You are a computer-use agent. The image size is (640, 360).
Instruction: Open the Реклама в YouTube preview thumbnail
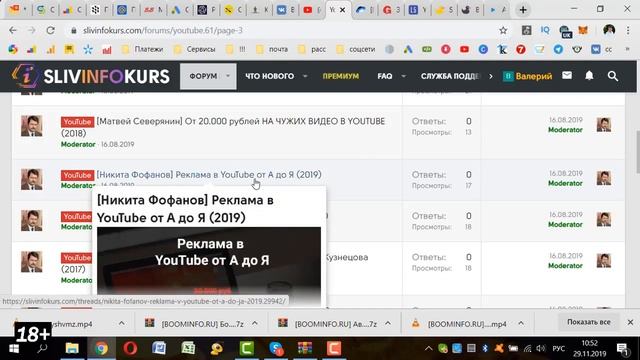pyautogui.click(x=209, y=261)
